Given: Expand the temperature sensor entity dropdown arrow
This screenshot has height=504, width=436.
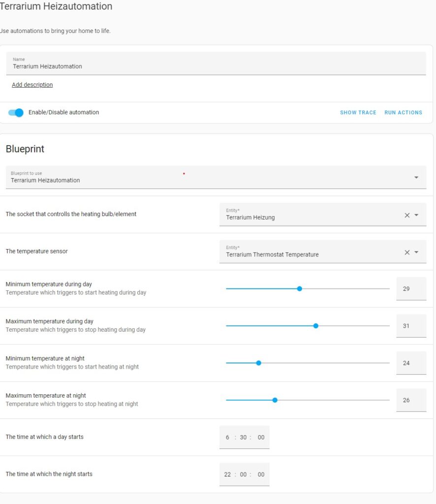Looking at the screenshot, I should (416, 252).
